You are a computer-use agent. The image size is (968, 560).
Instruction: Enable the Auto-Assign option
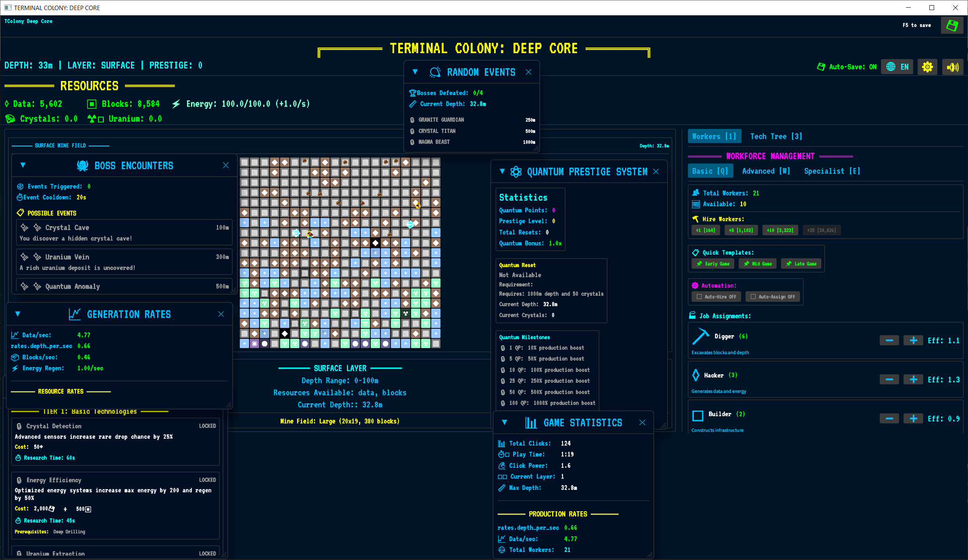(x=773, y=297)
